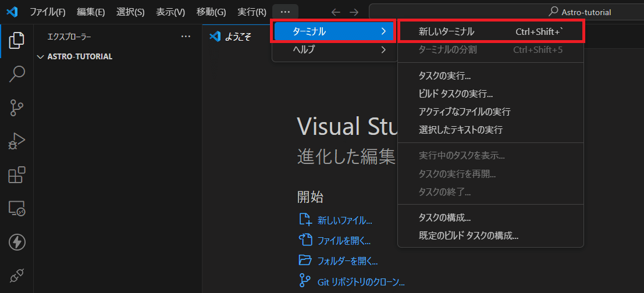Choose 選択したテキストの実行 entry
This screenshot has width=644, height=293.
[x=491, y=130]
